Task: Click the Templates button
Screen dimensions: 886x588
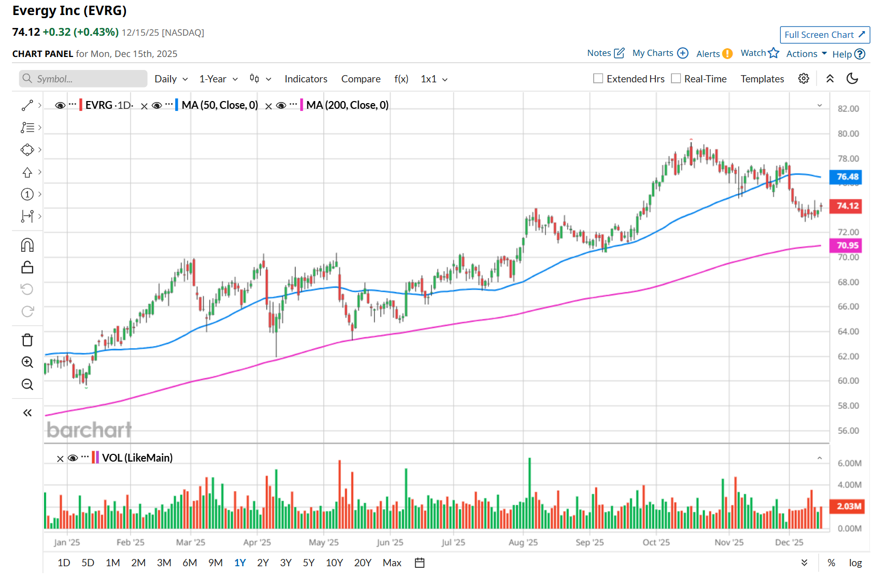Action: click(x=762, y=79)
